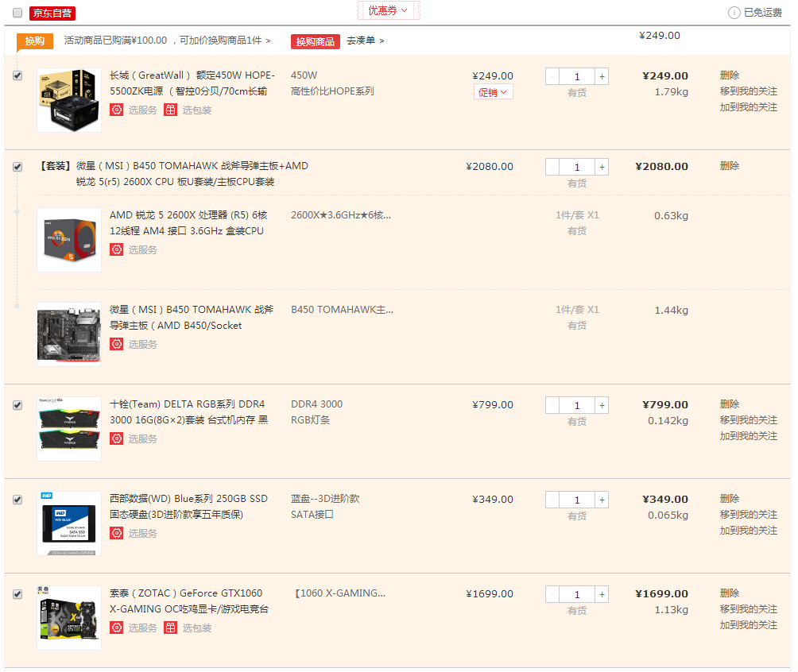Open the ZOTAC GTX1060 product image
This screenshot has height=672, width=798.
pos(69,618)
